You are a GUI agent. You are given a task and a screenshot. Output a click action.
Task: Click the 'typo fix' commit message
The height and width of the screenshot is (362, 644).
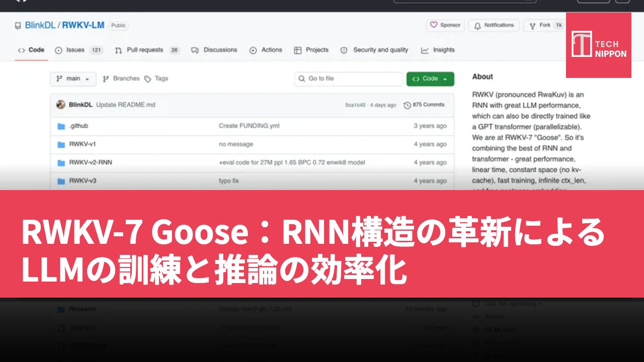point(229,181)
